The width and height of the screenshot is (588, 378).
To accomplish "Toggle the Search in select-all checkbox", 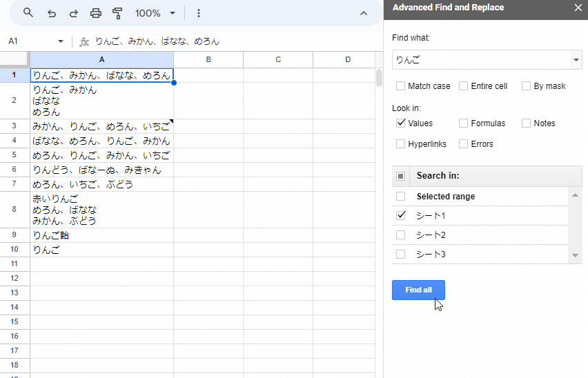I will pos(400,176).
